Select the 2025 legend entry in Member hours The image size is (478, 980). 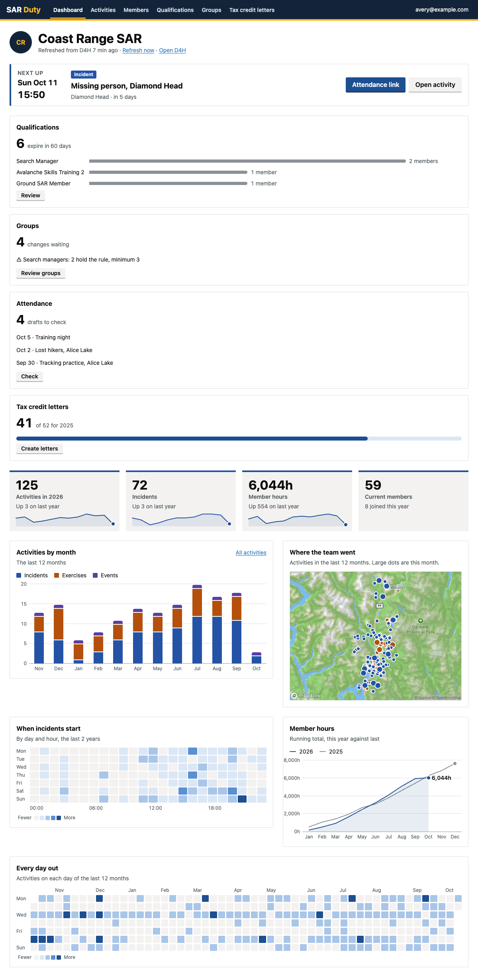(331, 752)
